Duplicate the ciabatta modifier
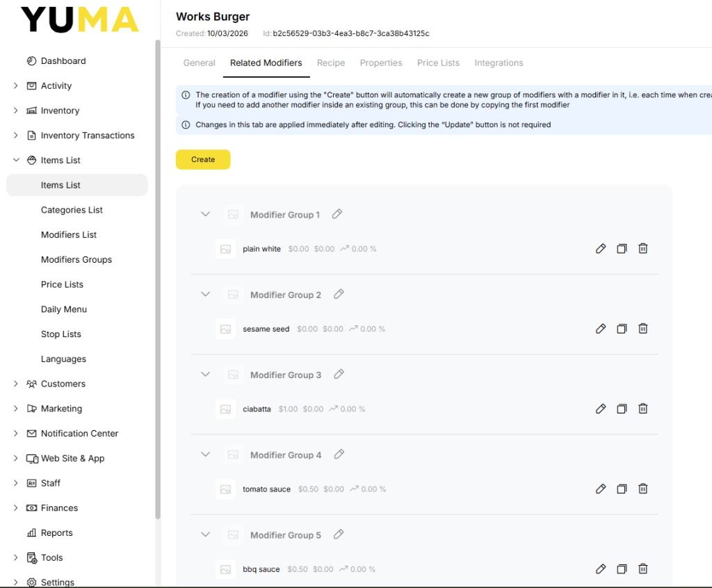 (x=622, y=409)
